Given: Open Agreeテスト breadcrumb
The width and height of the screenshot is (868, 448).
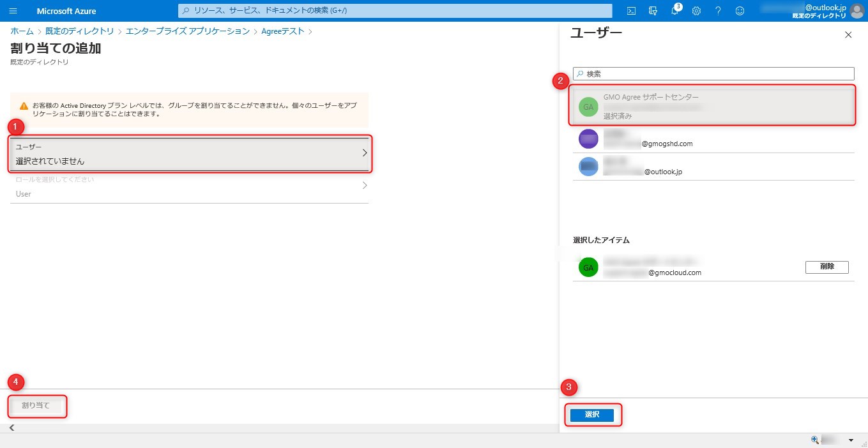Looking at the screenshot, I should (283, 31).
